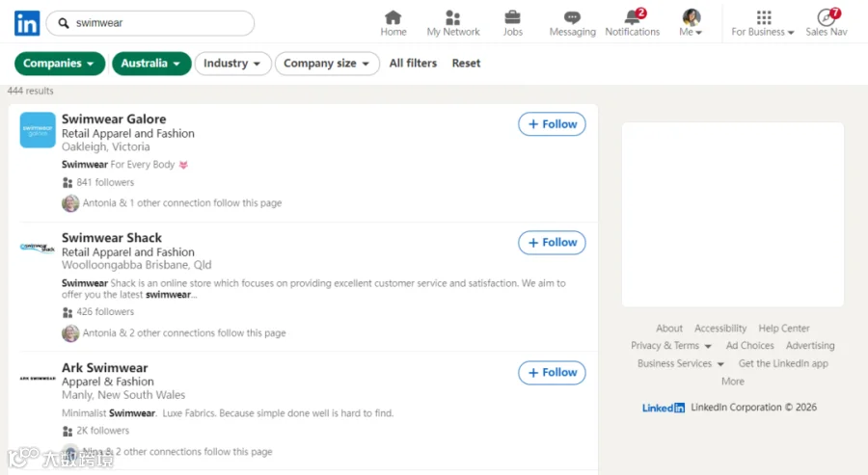Open the Swimwear Shack company title
Viewport: 868px width, 475px height.
tap(112, 238)
